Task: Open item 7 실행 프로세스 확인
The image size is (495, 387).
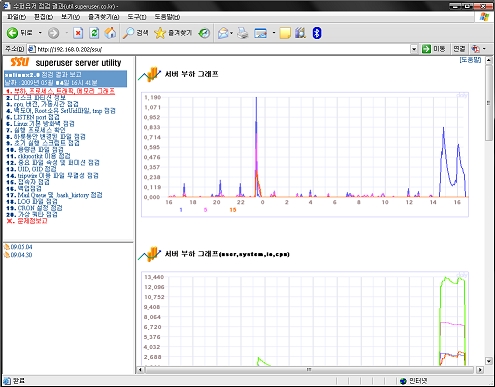Action: (x=36, y=130)
